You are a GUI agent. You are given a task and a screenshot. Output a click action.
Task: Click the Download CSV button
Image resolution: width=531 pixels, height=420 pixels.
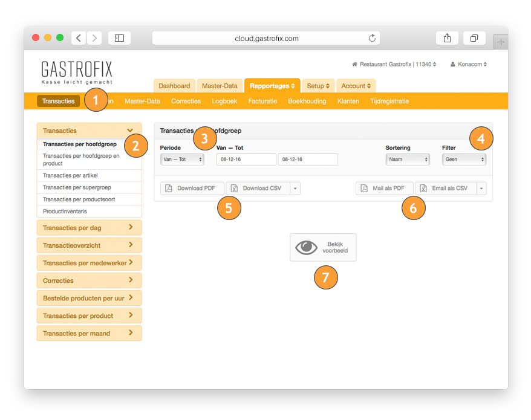[258, 189]
